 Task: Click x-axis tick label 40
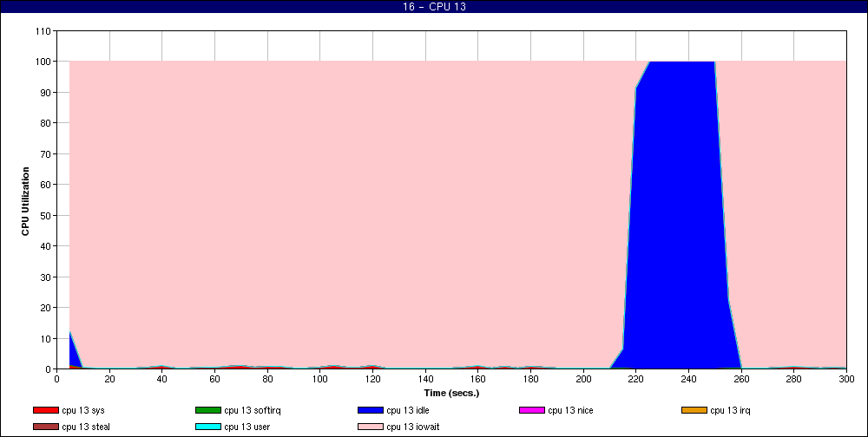click(162, 379)
